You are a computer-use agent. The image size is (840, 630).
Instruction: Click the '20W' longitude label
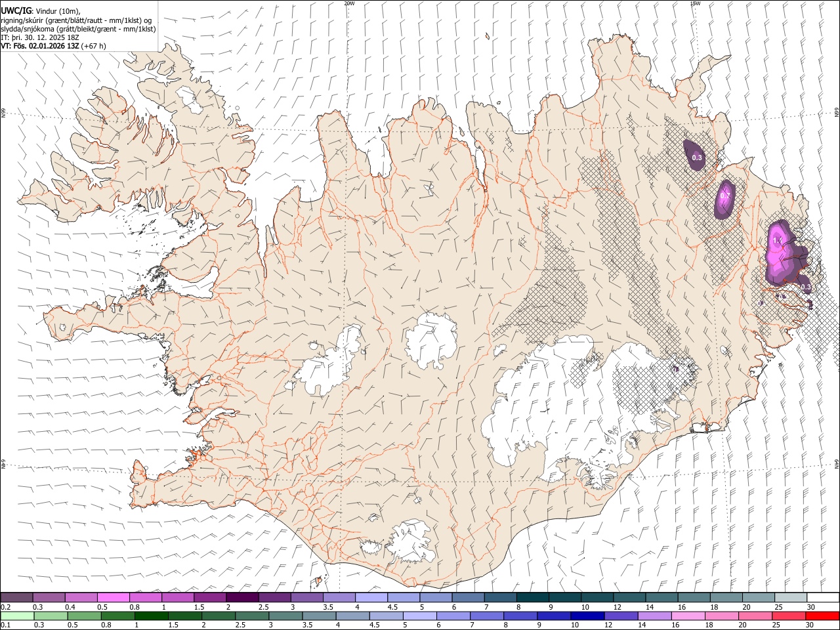click(x=349, y=3)
